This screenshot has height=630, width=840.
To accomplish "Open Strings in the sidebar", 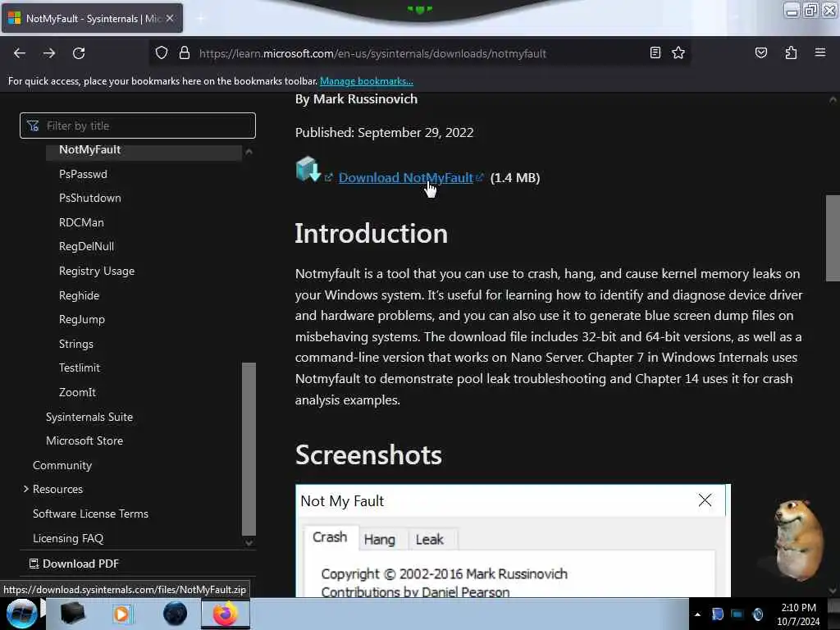I will coord(76,344).
